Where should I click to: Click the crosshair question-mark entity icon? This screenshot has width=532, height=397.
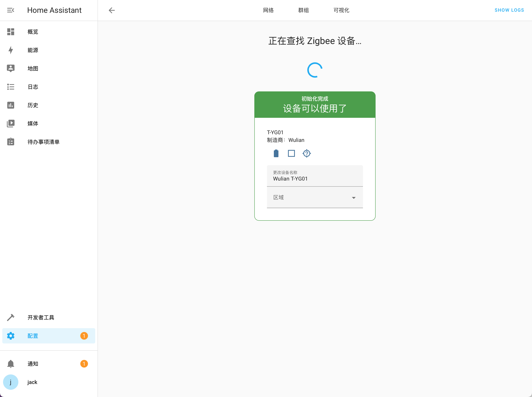(307, 153)
